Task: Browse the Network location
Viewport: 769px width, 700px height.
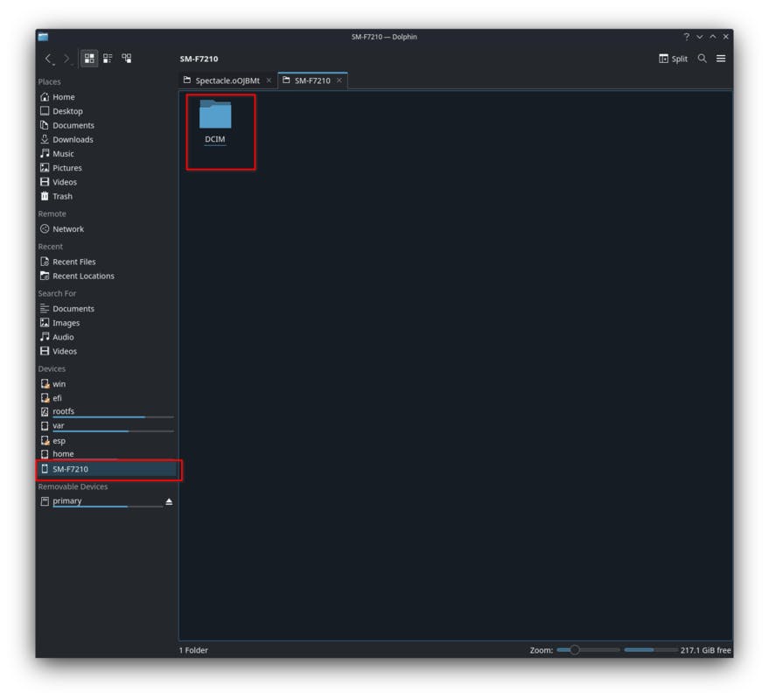Action: [x=106, y=229]
